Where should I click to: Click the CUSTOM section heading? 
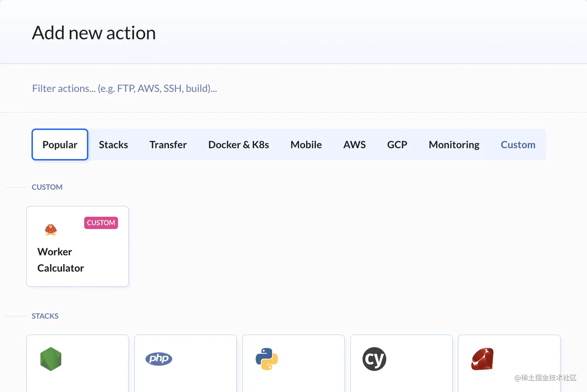(47, 187)
